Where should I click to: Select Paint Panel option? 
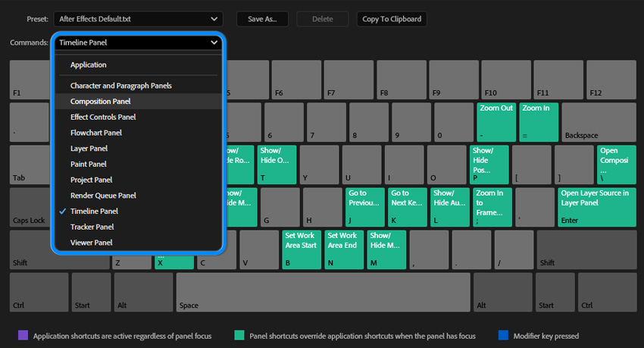[138, 164]
